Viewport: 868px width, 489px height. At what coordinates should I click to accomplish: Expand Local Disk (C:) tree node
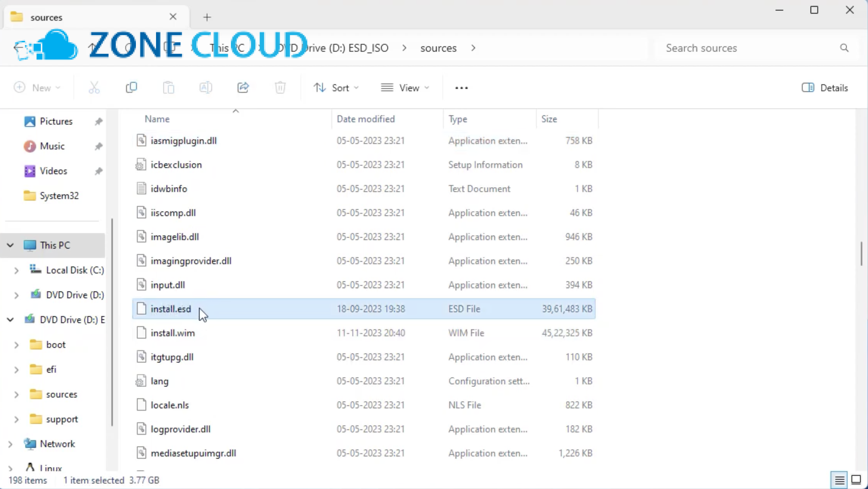click(17, 270)
